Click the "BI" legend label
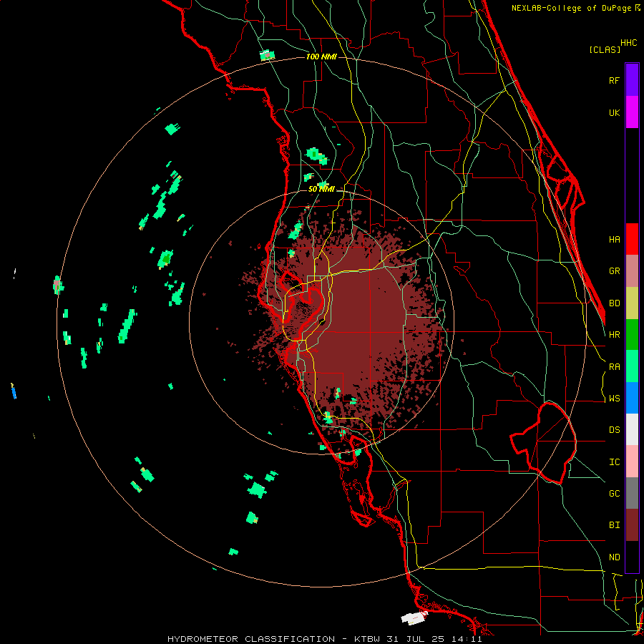 (614, 525)
